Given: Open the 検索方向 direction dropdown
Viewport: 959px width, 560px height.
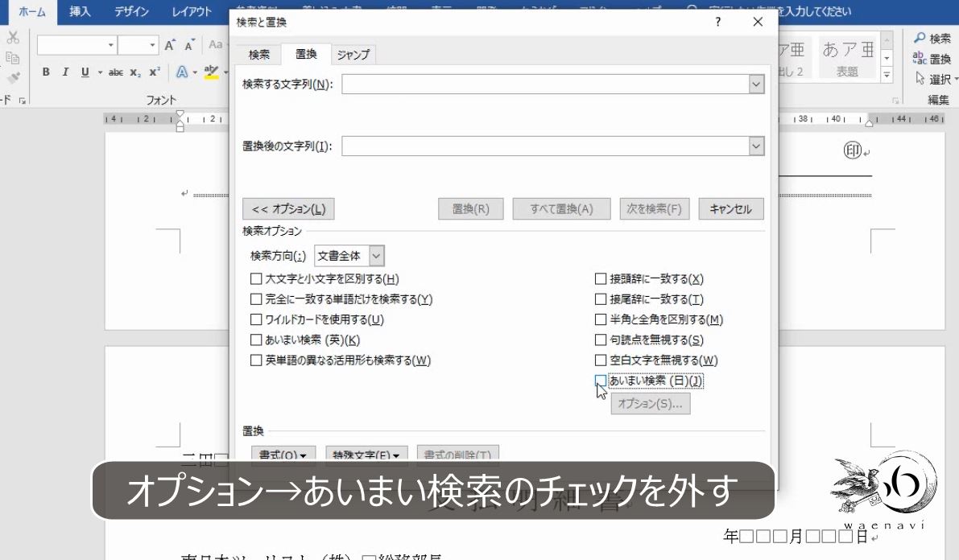Looking at the screenshot, I should [375, 254].
